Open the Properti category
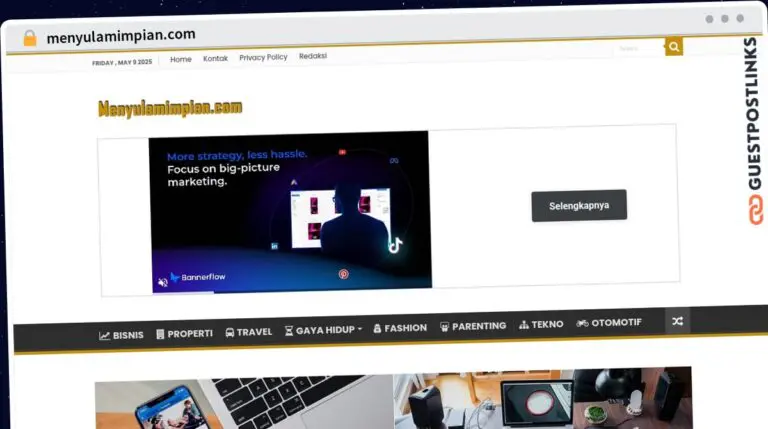This screenshot has width=768, height=429. 185,334
